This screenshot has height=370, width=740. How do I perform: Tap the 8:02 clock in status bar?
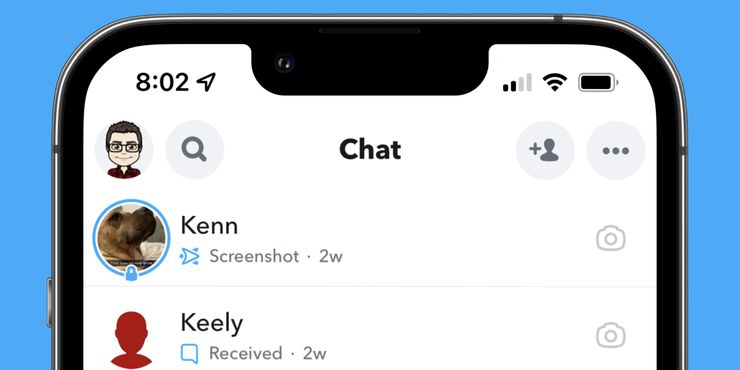(x=162, y=83)
